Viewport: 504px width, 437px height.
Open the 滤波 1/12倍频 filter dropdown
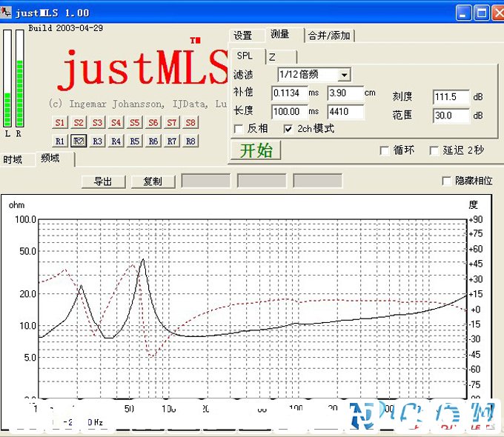point(344,76)
